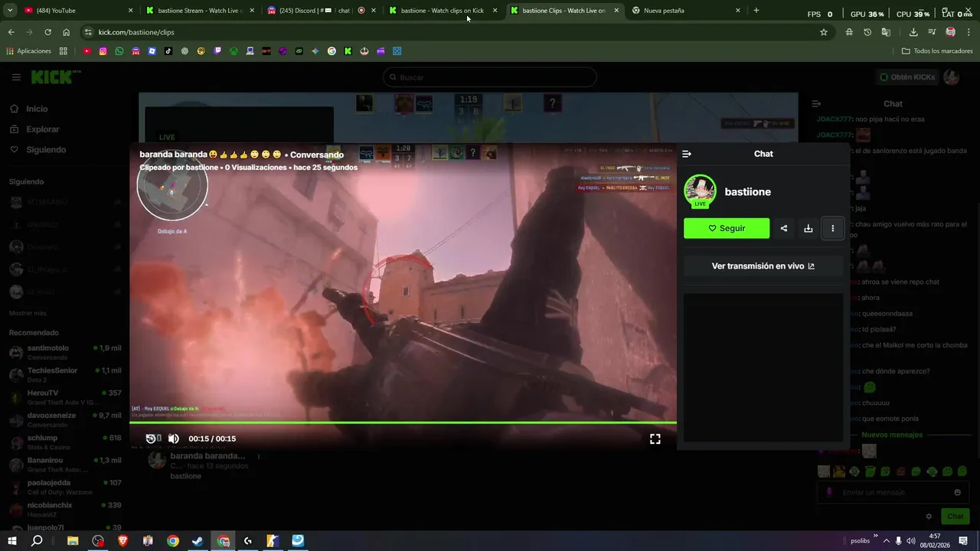Screen dimensions: 980x551
Task: Open recommended channel santimotolo
Action: pyautogui.click(x=65, y=352)
